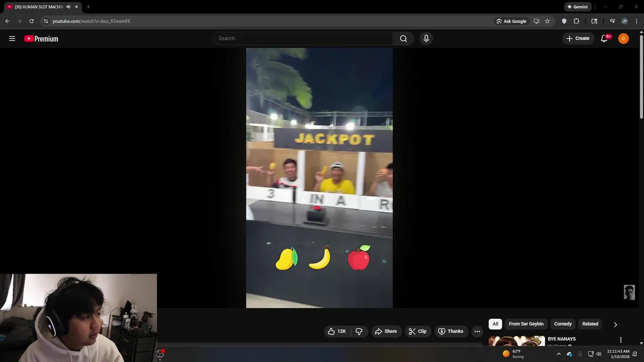Click the youtube.com address bar URL
This screenshot has width=644, height=362.
pyautogui.click(x=92, y=21)
